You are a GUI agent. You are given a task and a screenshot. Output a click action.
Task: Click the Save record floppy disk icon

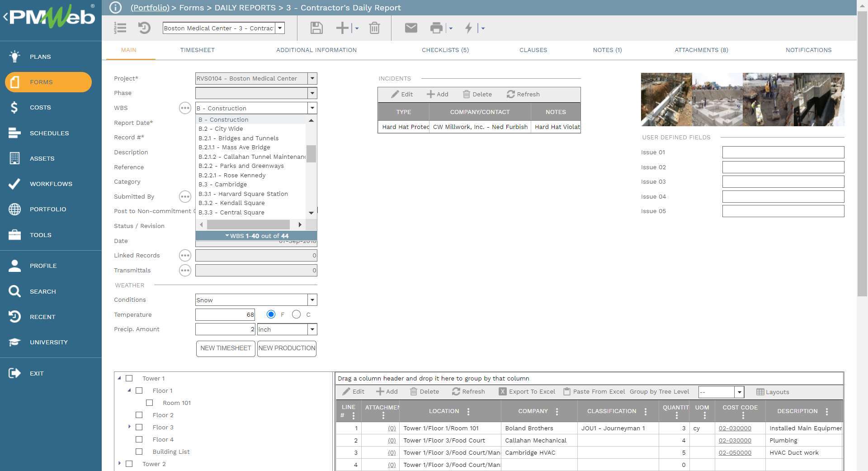(316, 28)
